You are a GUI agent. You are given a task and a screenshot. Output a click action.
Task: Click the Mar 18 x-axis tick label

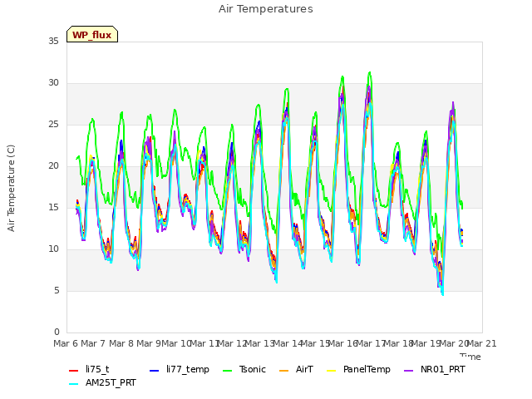click(x=399, y=343)
